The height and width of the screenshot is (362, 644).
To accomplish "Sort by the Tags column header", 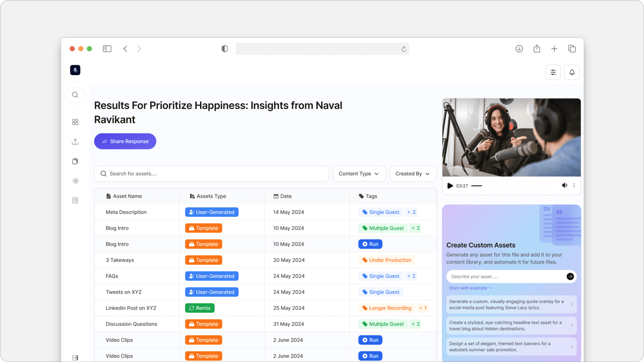I will point(368,196).
